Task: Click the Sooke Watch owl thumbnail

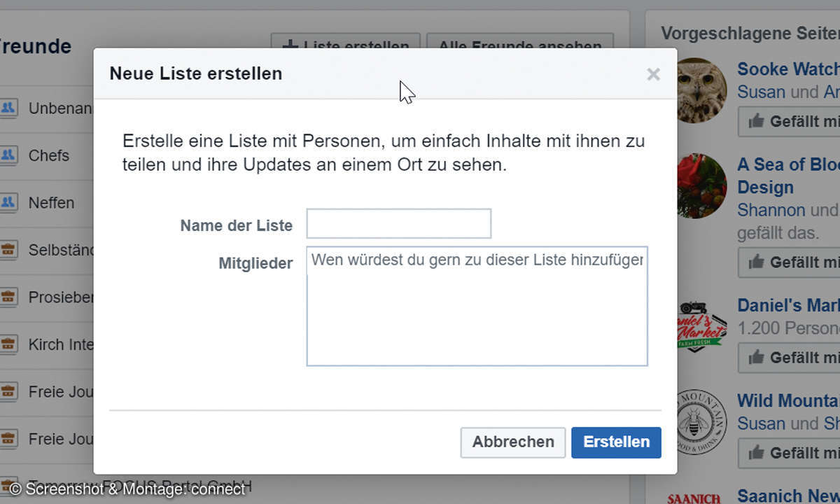Action: pyautogui.click(x=701, y=90)
